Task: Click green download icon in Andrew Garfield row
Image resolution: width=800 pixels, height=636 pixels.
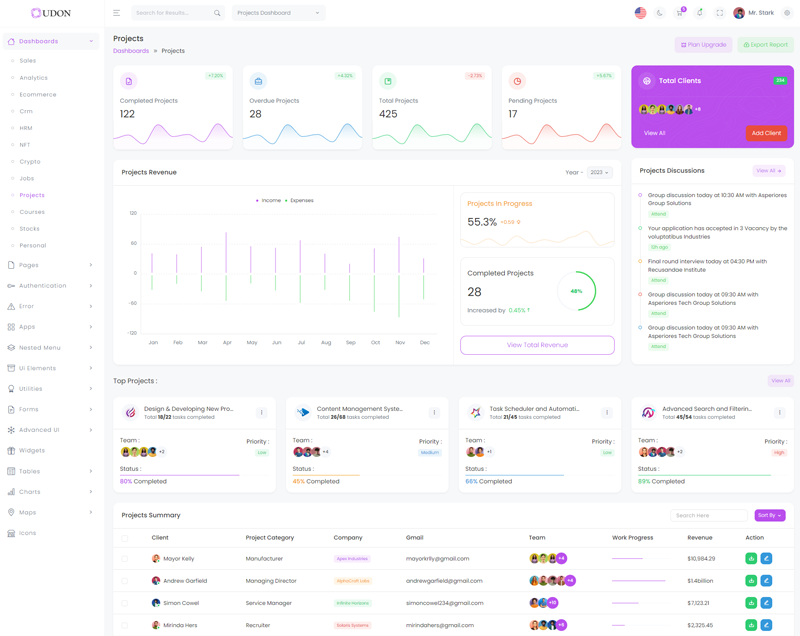Action: point(751,581)
